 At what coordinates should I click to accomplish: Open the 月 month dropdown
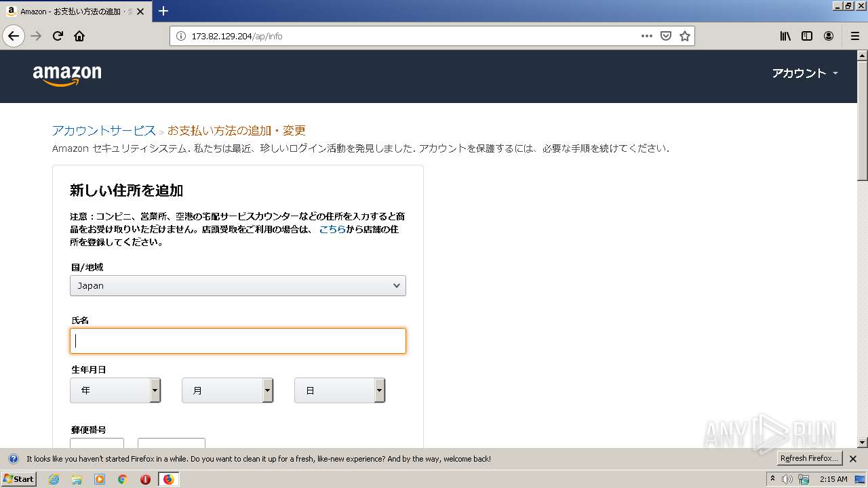click(x=227, y=390)
